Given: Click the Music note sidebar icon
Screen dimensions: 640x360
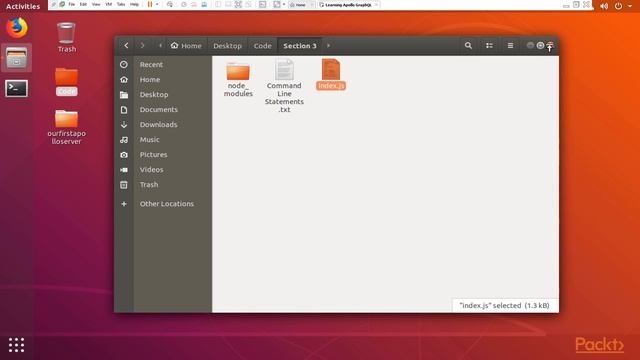Looking at the screenshot, I should coord(124,140).
